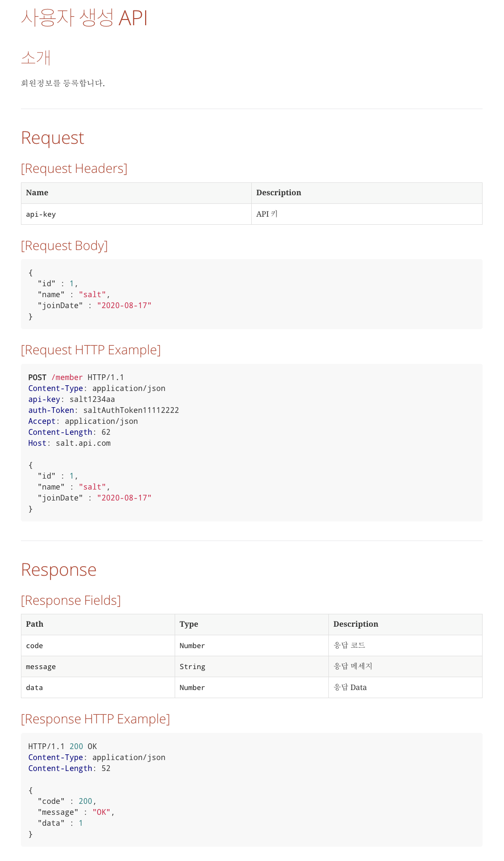Image resolution: width=504 pixels, height=861 pixels.
Task: Click the 'Response' heading
Action: tap(59, 570)
